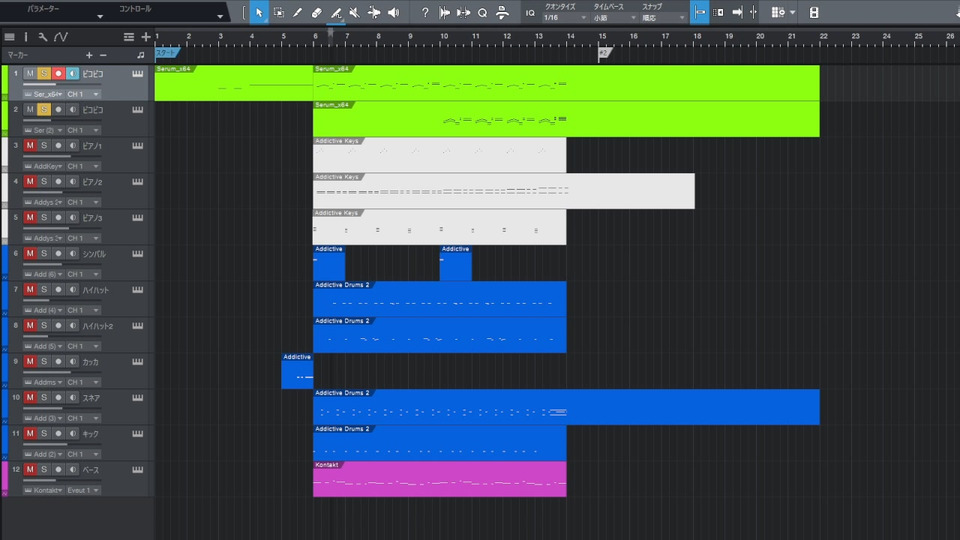The height and width of the screenshot is (540, 960).
Task: Open the snap mode dropdown
Action: (x=663, y=18)
